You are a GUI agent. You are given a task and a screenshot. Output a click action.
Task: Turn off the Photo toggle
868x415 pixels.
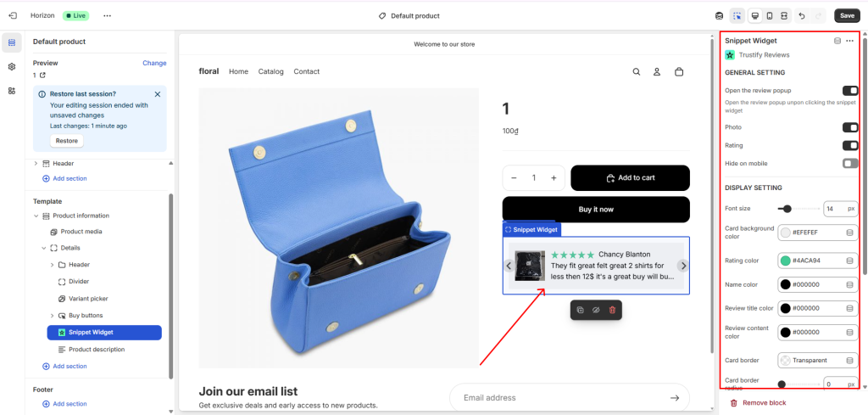850,127
